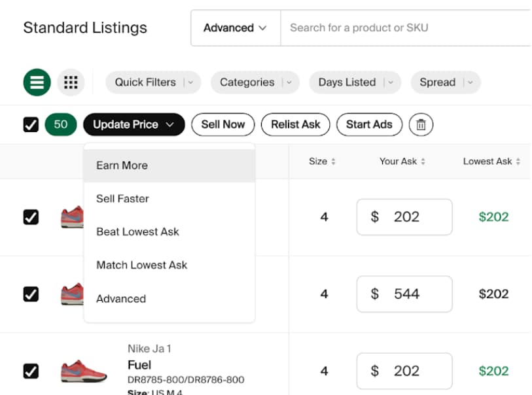Sort listings by Size column
The width and height of the screenshot is (532, 395).
coord(322,162)
